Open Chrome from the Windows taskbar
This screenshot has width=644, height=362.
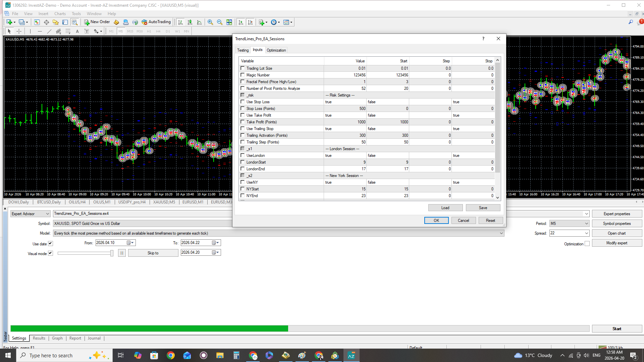click(171, 355)
